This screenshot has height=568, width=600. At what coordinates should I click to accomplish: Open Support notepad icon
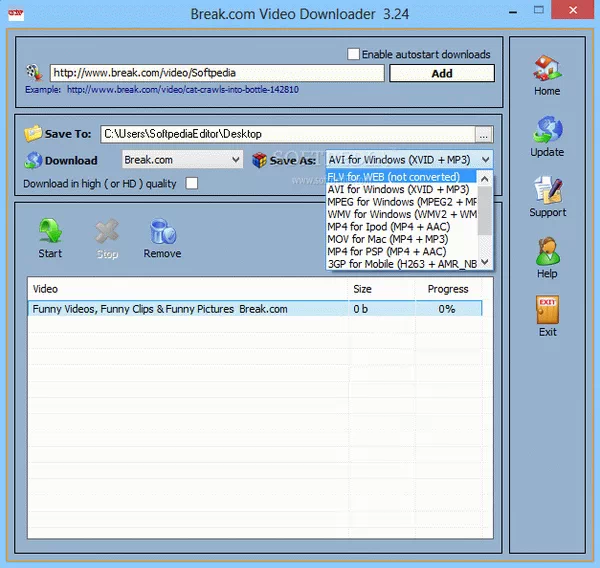[x=548, y=190]
